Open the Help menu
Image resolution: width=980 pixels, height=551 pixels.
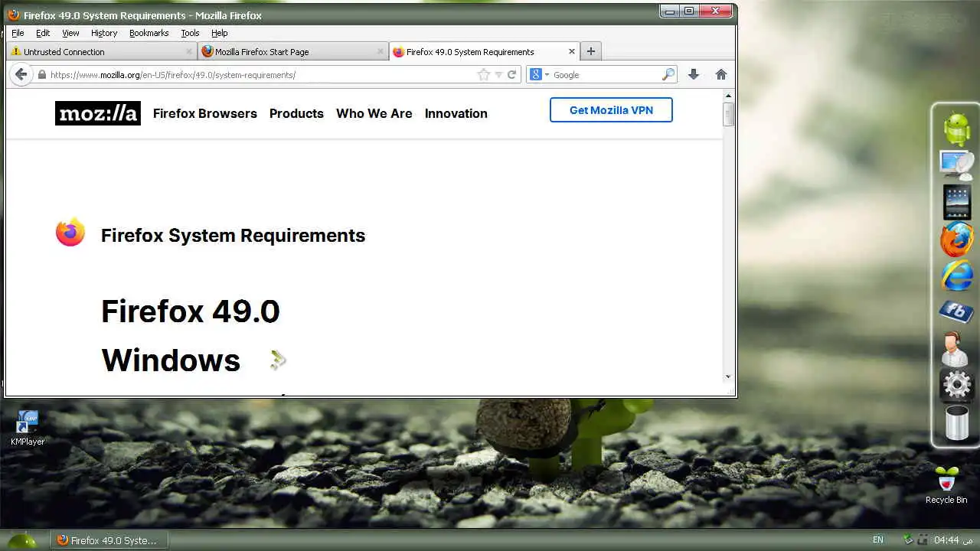click(x=220, y=33)
